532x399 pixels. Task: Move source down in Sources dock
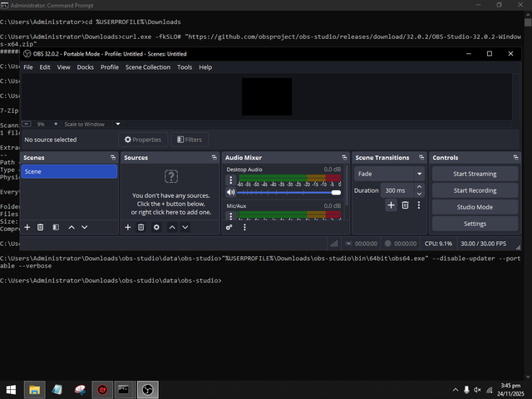(x=185, y=227)
